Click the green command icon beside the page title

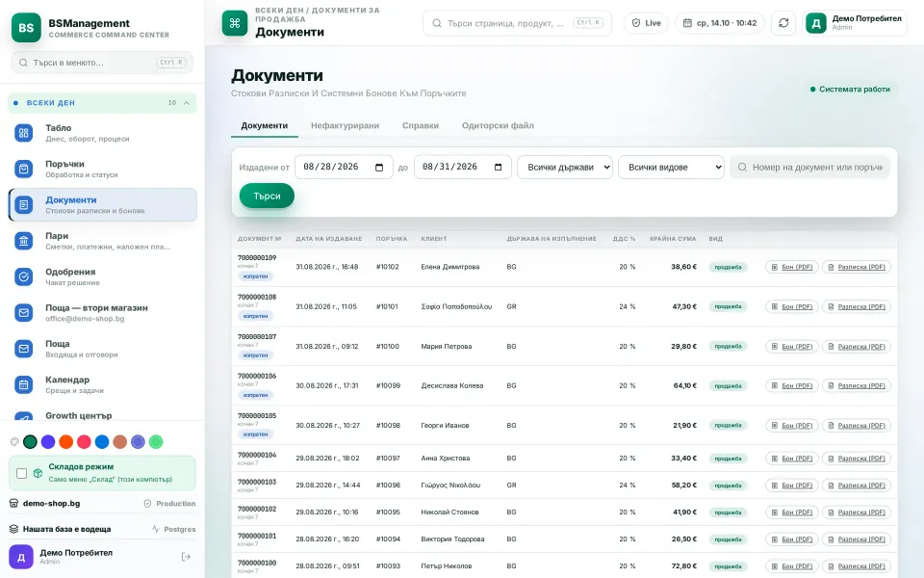(235, 23)
